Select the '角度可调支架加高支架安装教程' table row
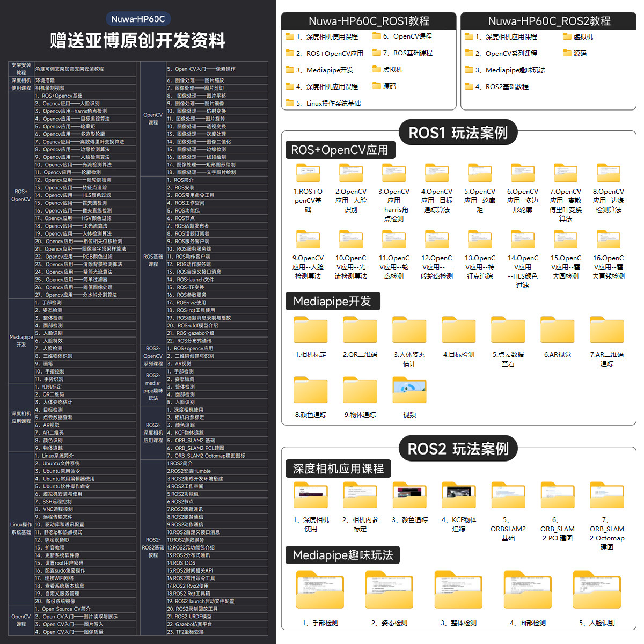Viewport: 644px width, 644px height. (84, 69)
